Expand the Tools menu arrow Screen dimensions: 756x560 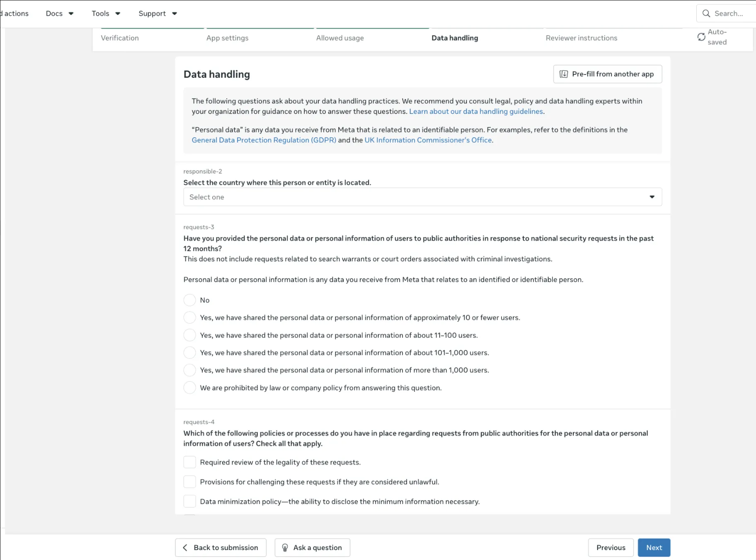click(118, 14)
